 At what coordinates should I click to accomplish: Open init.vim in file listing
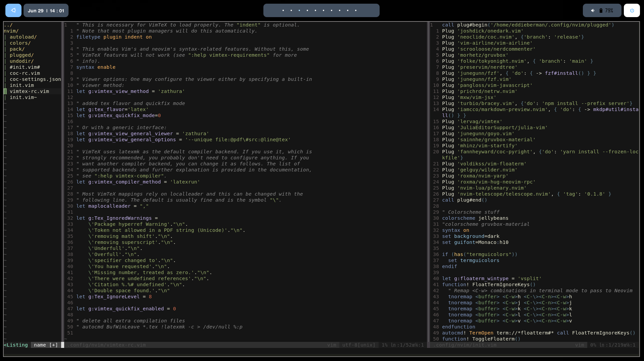tap(22, 85)
